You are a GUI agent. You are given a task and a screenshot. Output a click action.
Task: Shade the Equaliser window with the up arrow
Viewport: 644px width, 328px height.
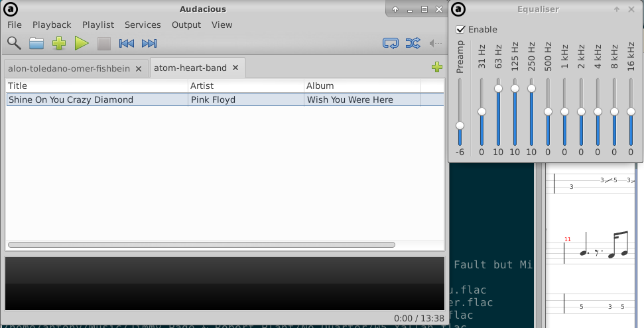617,9
